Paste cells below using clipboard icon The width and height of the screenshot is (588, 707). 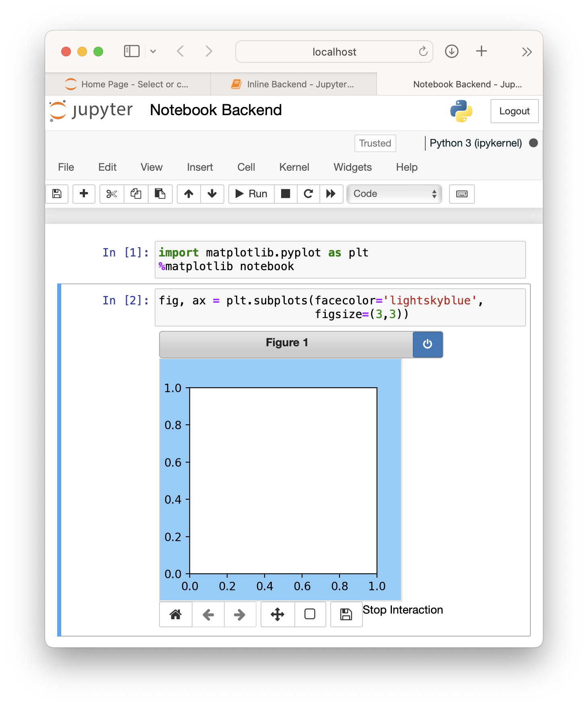(160, 194)
